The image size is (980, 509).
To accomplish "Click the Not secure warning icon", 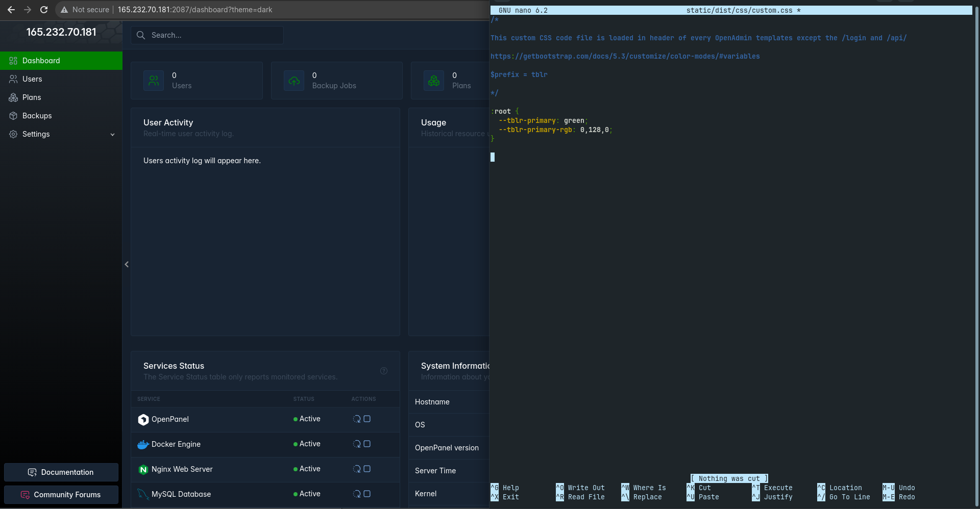I will pos(64,10).
